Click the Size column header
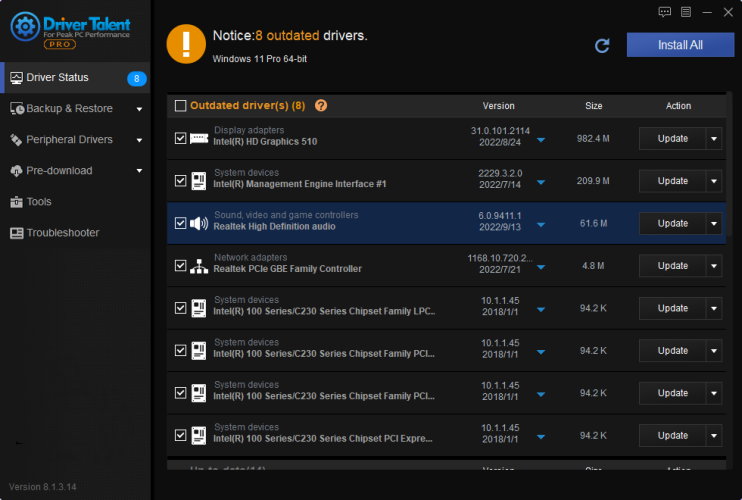 coord(593,106)
